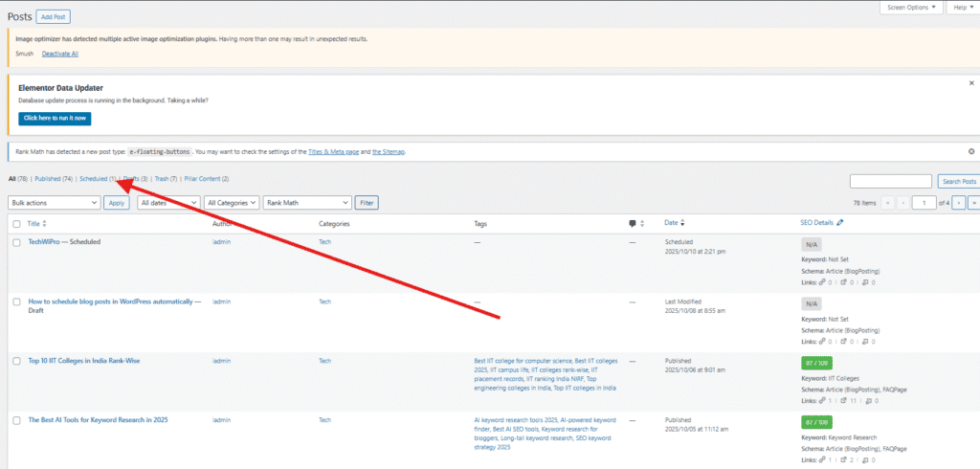Click the search posts text field
Viewport: 980px width, 469px height.
[890, 181]
